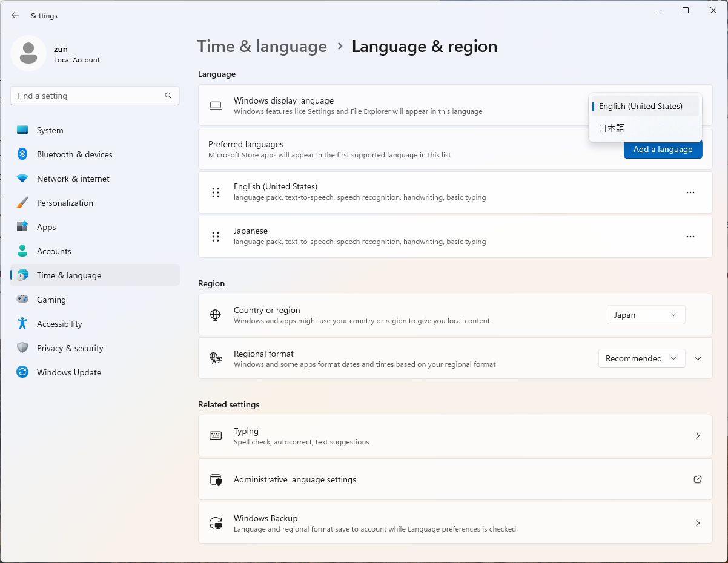The image size is (728, 563).
Task: Open the Country or region Japan dropdown
Action: [646, 315]
